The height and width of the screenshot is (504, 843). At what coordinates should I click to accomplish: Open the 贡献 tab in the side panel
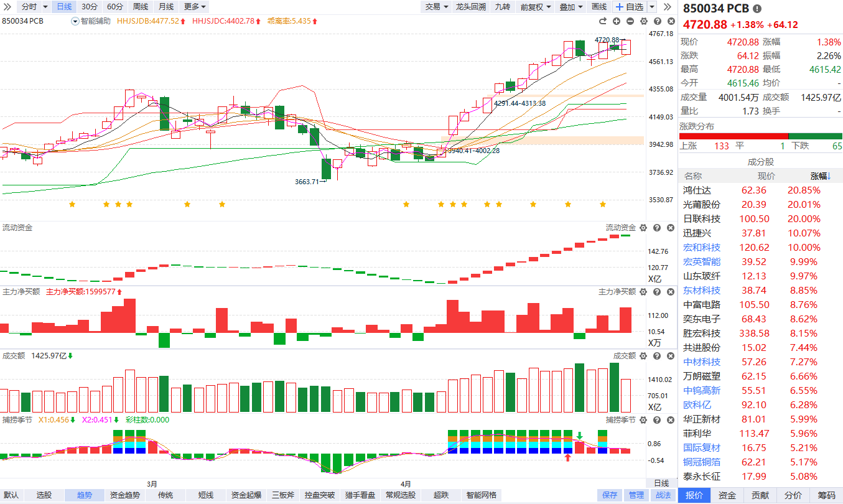pyautogui.click(x=760, y=495)
